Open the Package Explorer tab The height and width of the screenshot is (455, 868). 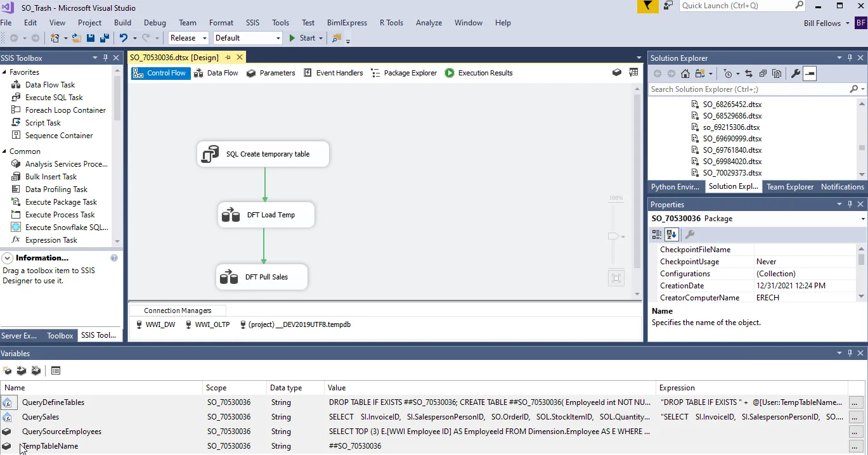coord(404,73)
